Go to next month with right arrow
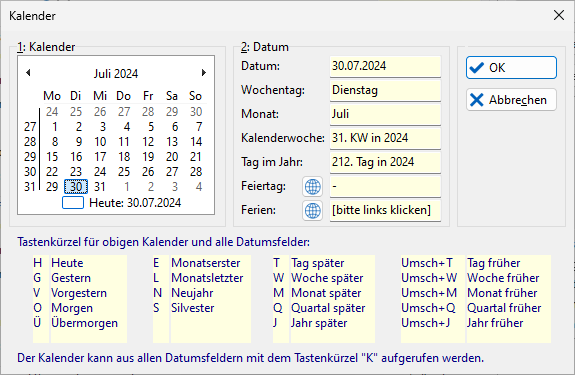Screen dimensions: 575x375 (x=204, y=73)
